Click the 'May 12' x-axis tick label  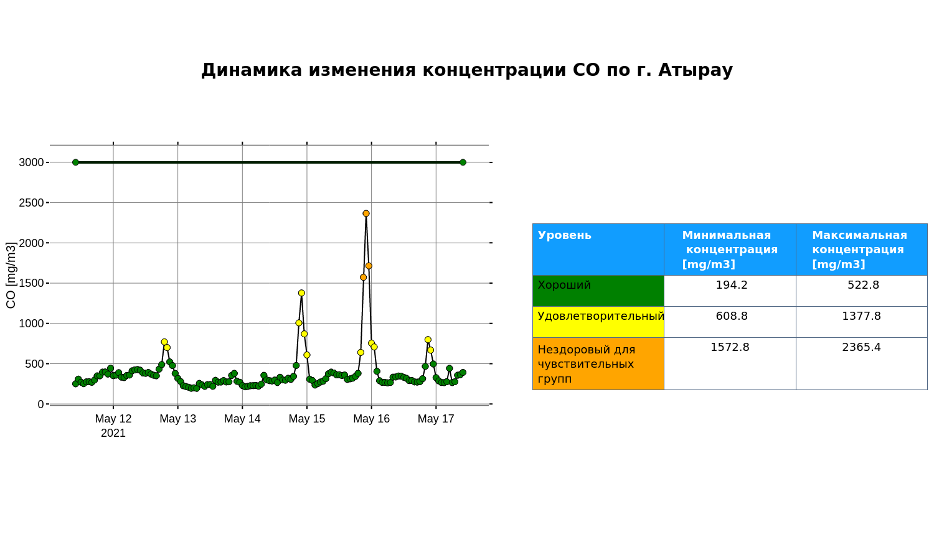113,419
